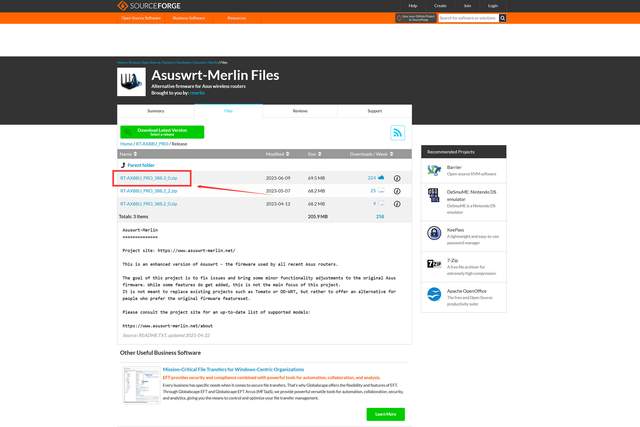640x427 pixels.
Task: Open the DeSmuME Nintendo DS emulator link
Action: tap(471, 195)
